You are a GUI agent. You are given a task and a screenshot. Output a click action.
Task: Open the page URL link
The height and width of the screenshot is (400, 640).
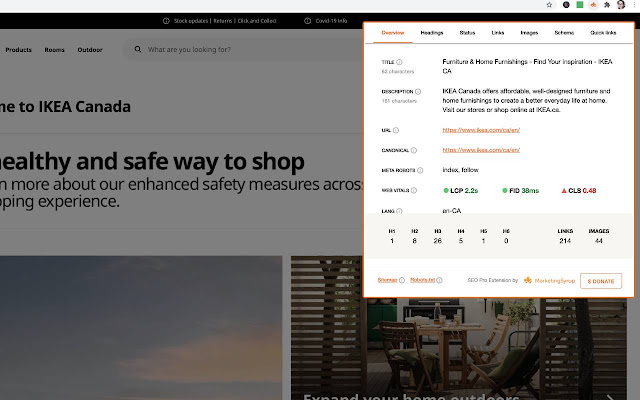[481, 130]
